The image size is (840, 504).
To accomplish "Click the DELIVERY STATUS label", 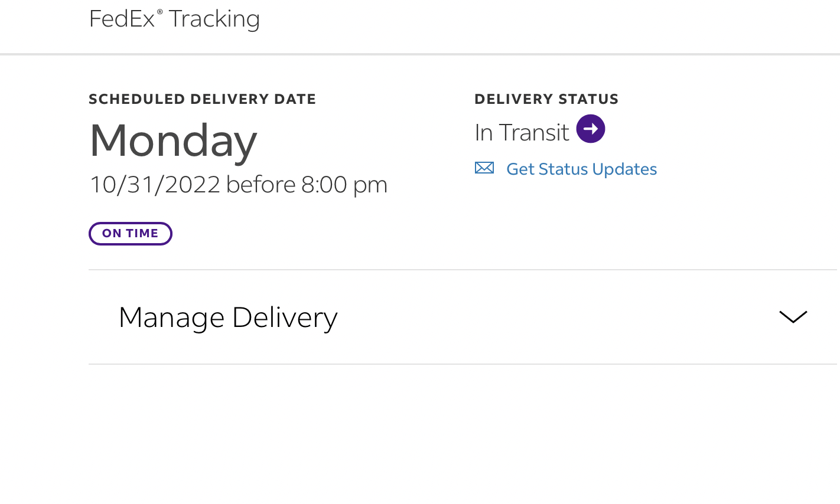I will coord(546,99).
